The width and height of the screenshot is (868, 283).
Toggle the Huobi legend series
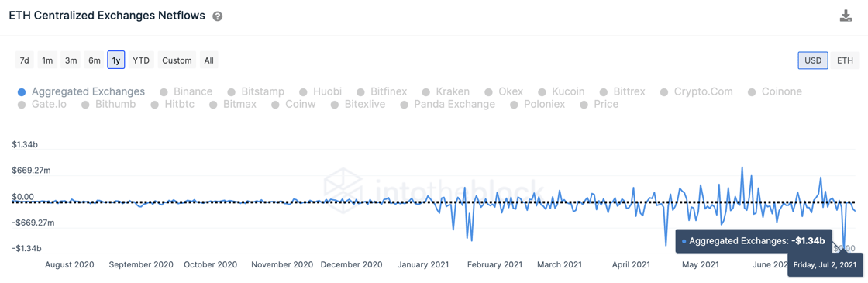(321, 91)
